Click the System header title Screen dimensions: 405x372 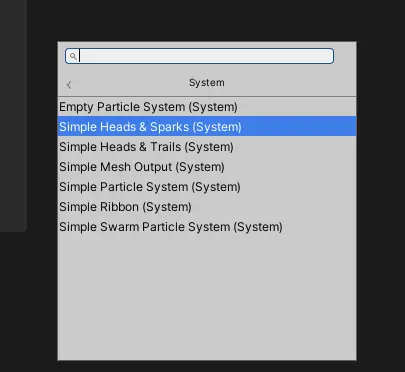coord(207,83)
